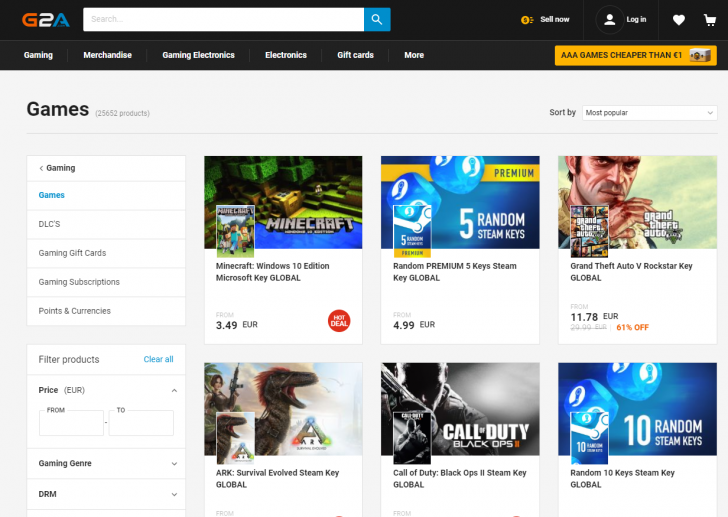Click the 4.99 EUR price
The width and height of the screenshot is (728, 517).
pos(414,325)
